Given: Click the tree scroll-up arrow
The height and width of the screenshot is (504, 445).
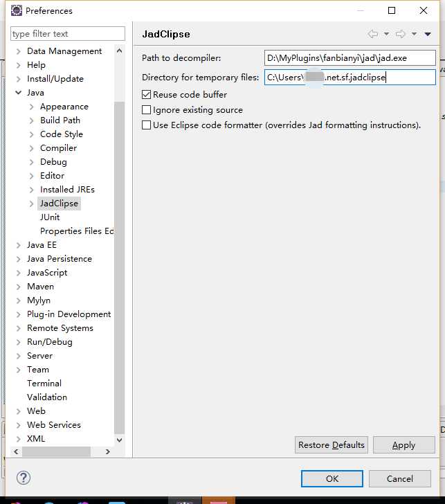Looking at the screenshot, I should click(119, 51).
